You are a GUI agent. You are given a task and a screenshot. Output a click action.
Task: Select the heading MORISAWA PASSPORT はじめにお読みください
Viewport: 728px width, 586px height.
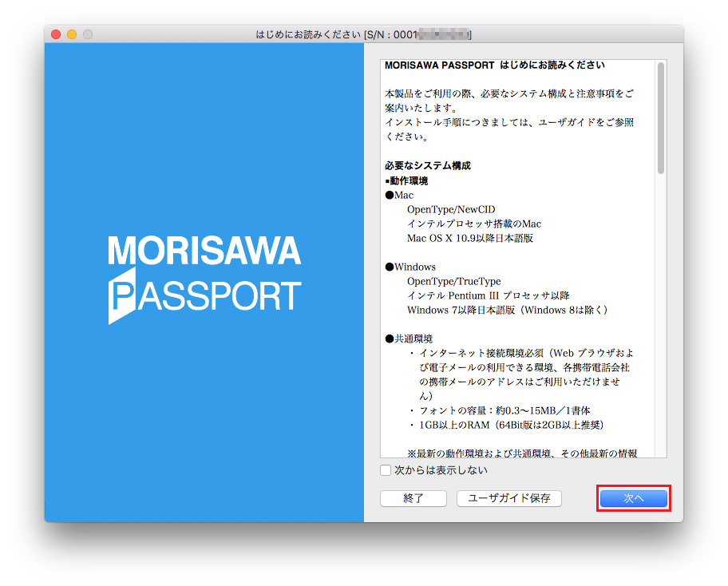tap(497, 65)
